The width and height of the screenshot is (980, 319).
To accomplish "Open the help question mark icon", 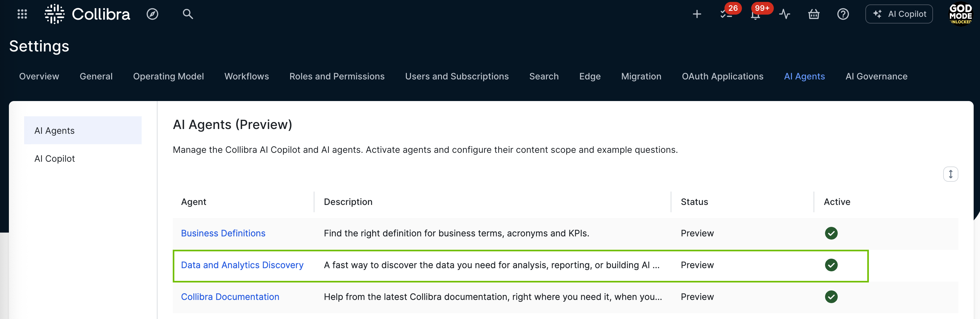I will point(843,14).
